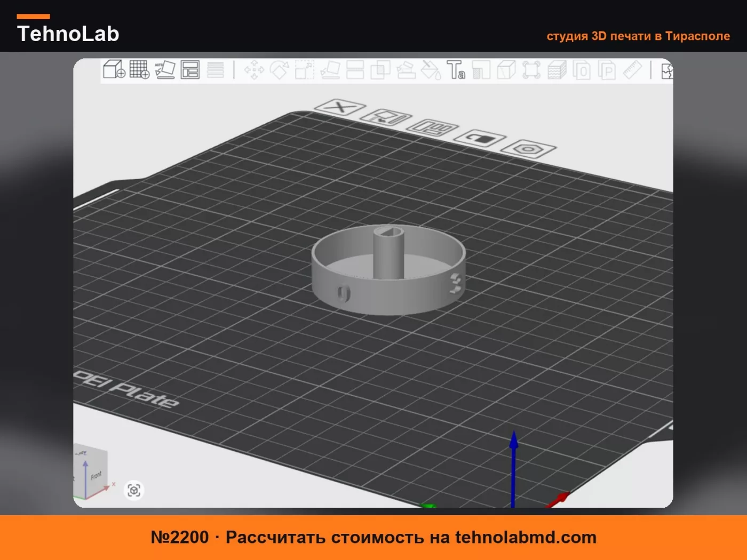Click the plate auto-orient icon
Screen dimensions: 747x560
pos(386,117)
